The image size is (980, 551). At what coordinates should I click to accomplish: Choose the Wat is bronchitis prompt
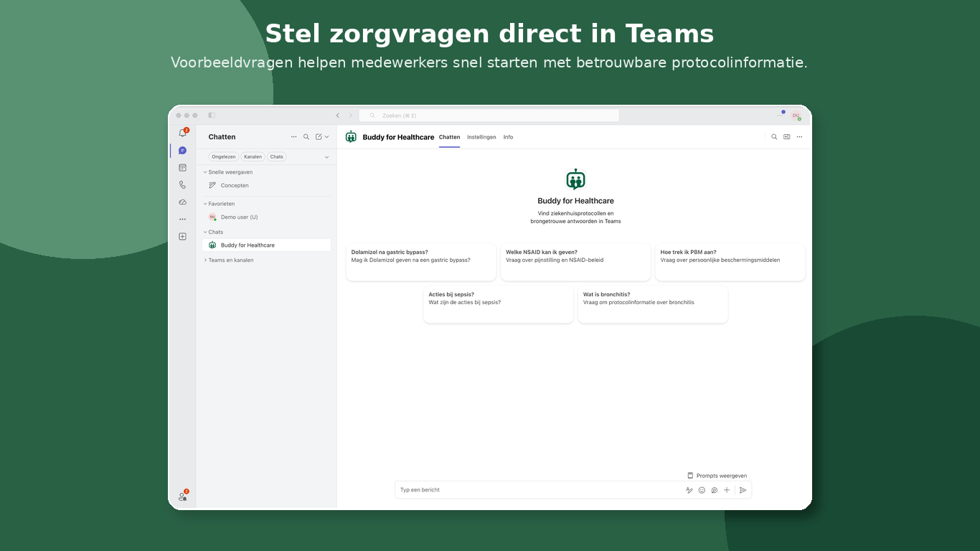click(653, 304)
